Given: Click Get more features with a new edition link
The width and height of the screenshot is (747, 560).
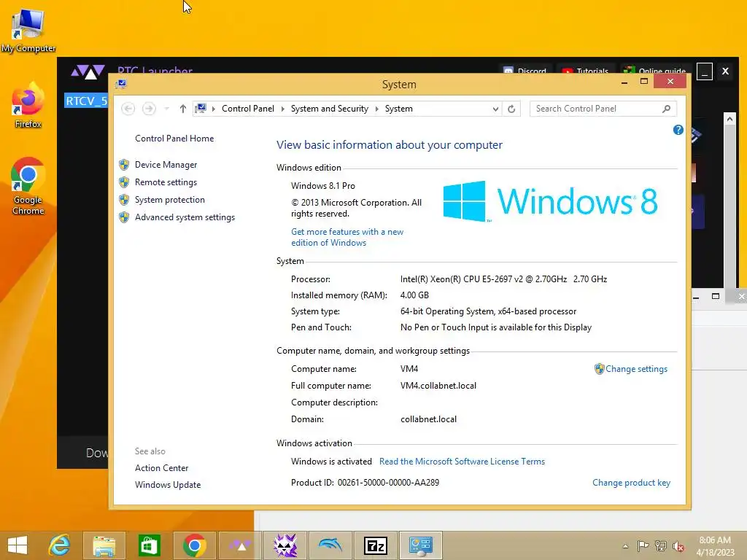Looking at the screenshot, I should pos(347,237).
